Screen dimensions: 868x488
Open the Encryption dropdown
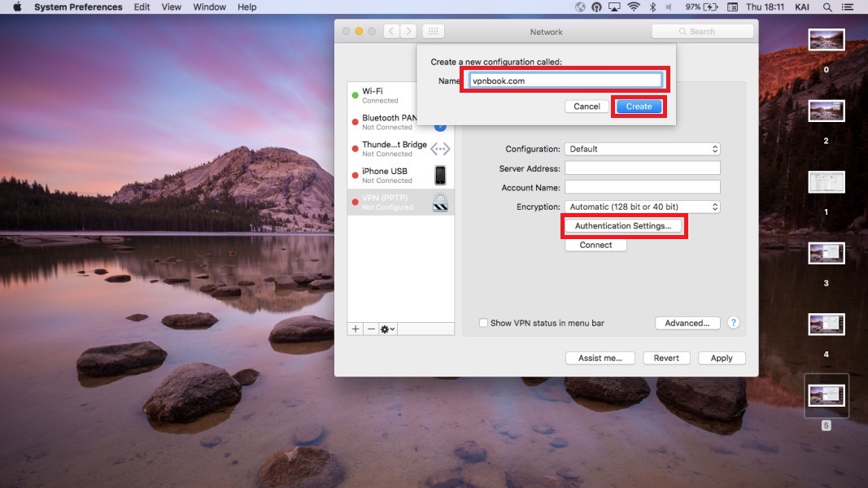pyautogui.click(x=643, y=207)
